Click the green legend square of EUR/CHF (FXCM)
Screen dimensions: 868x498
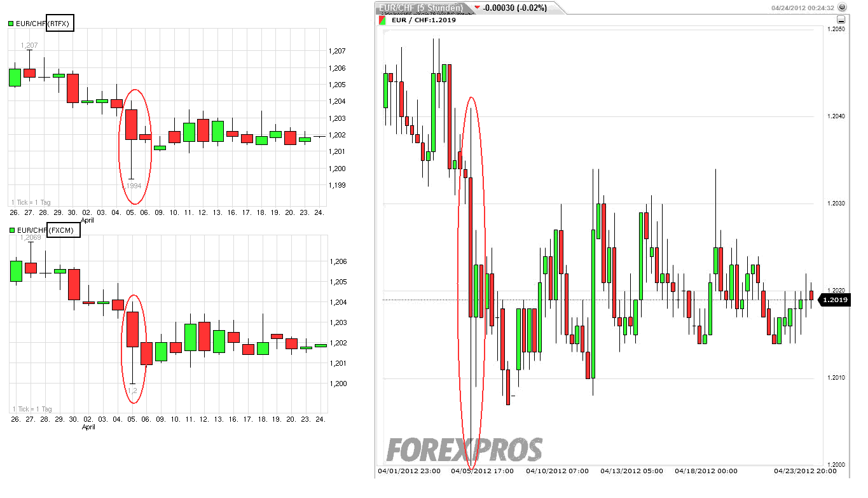(x=11, y=230)
